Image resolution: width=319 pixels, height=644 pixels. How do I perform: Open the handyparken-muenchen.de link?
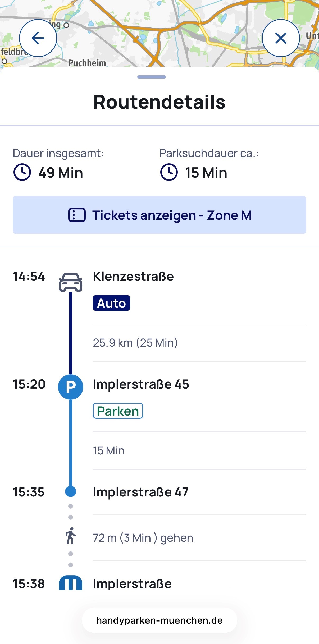click(x=159, y=620)
